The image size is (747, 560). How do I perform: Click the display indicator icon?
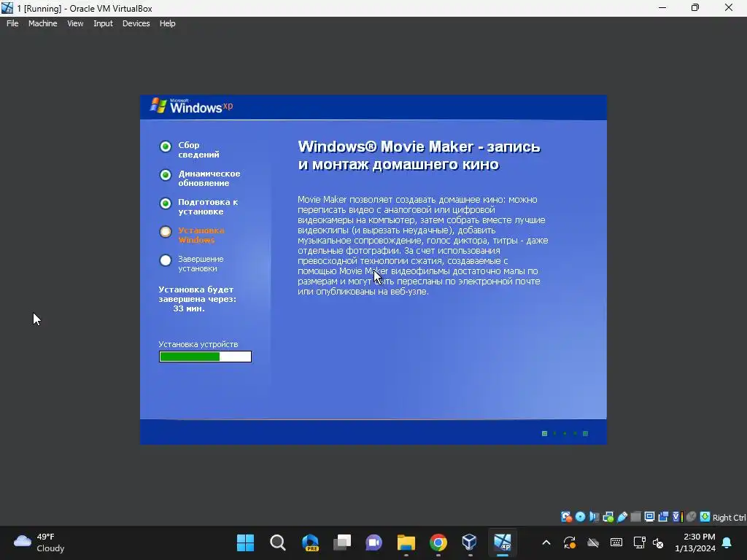(x=649, y=517)
